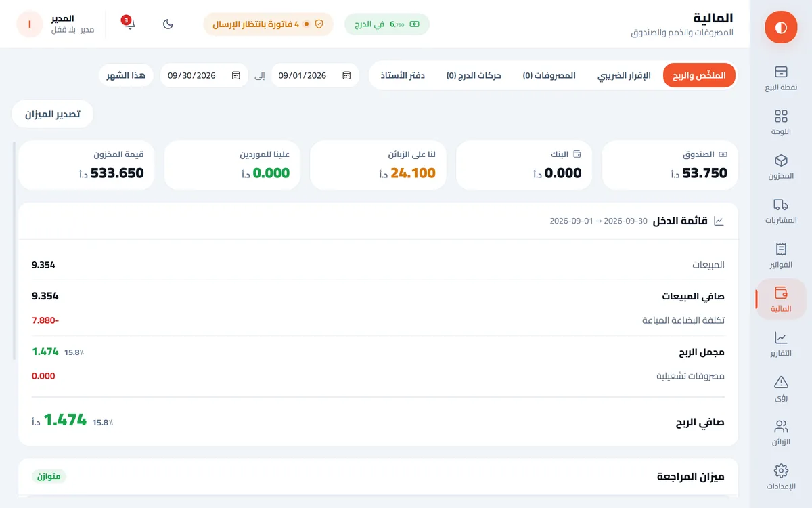812x508 pixels.
Task: Open المشتريات purchases in sidebar
Action: pyautogui.click(x=781, y=211)
